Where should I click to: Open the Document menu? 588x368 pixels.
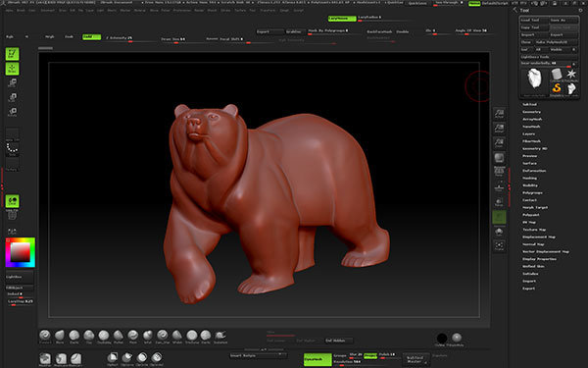(48, 11)
